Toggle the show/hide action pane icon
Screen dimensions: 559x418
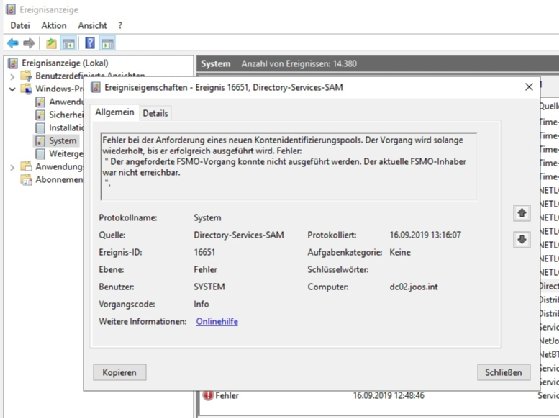coord(107,44)
